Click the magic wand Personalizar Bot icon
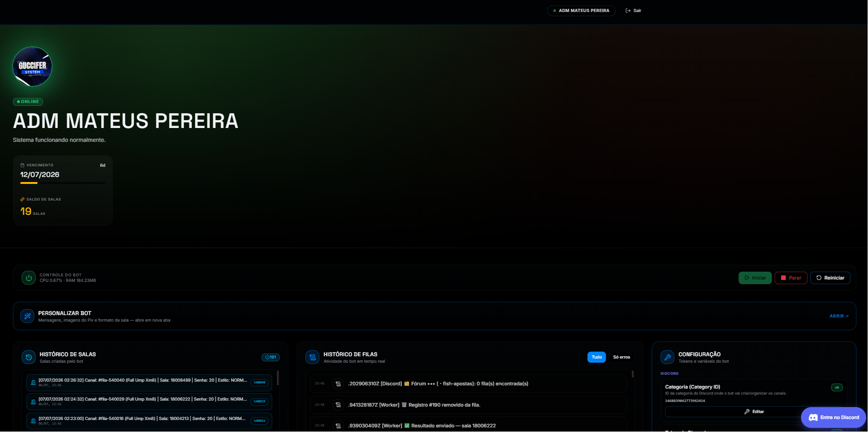 (27, 316)
